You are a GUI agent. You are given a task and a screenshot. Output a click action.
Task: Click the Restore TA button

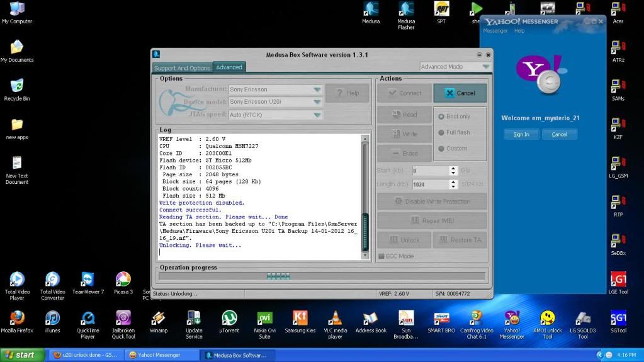460,240
